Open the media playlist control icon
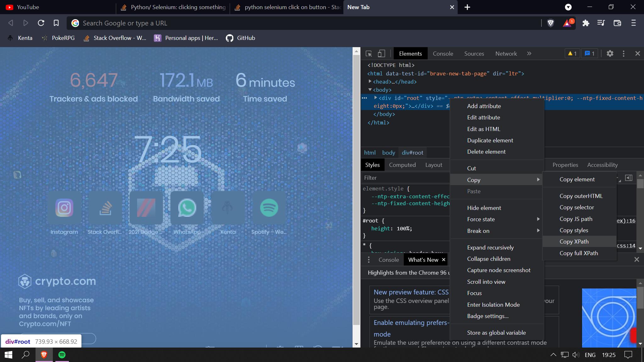 coord(601,23)
